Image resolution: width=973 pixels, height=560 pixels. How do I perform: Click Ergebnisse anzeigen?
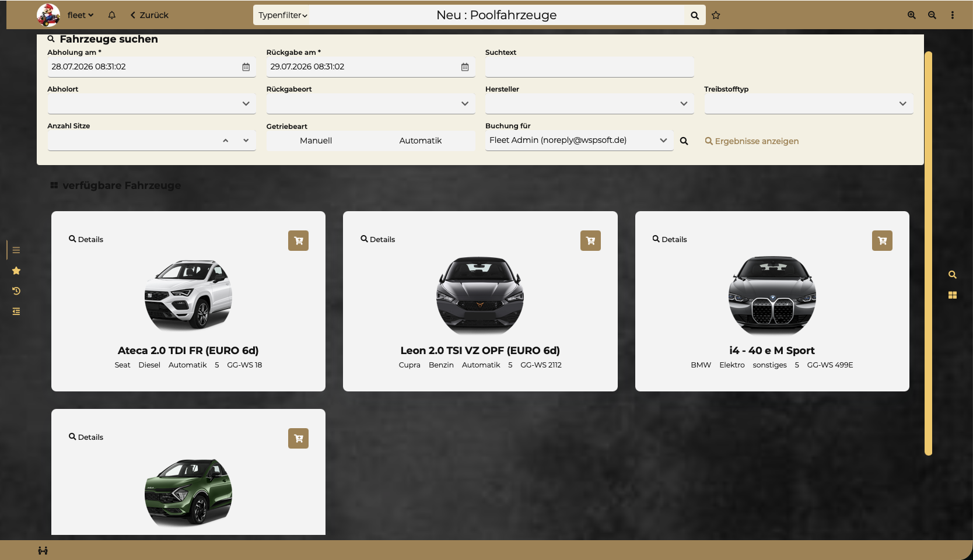pos(752,141)
